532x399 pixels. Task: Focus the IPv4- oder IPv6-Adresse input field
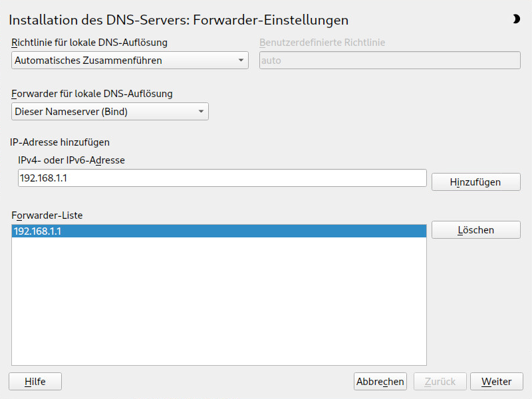pyautogui.click(x=222, y=178)
